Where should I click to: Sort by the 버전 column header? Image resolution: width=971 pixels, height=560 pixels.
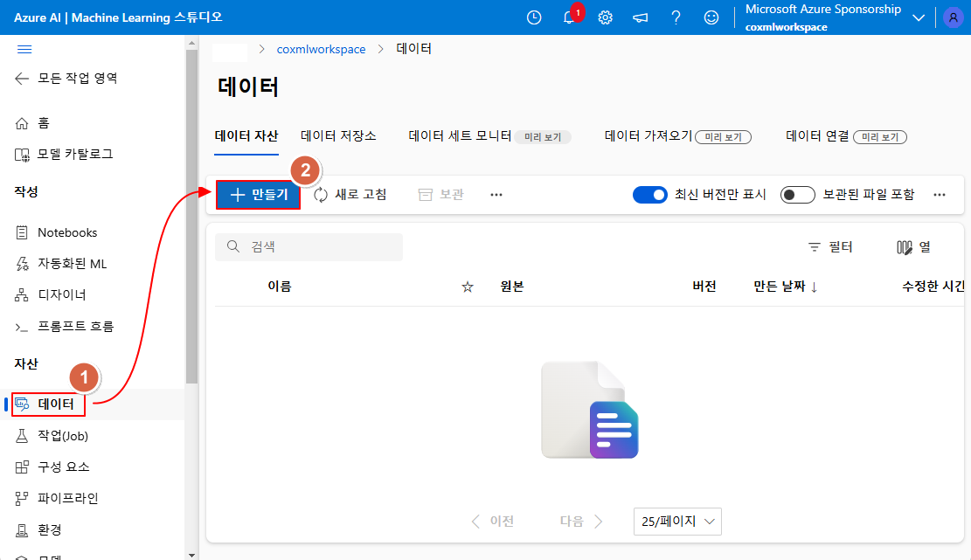(x=704, y=287)
